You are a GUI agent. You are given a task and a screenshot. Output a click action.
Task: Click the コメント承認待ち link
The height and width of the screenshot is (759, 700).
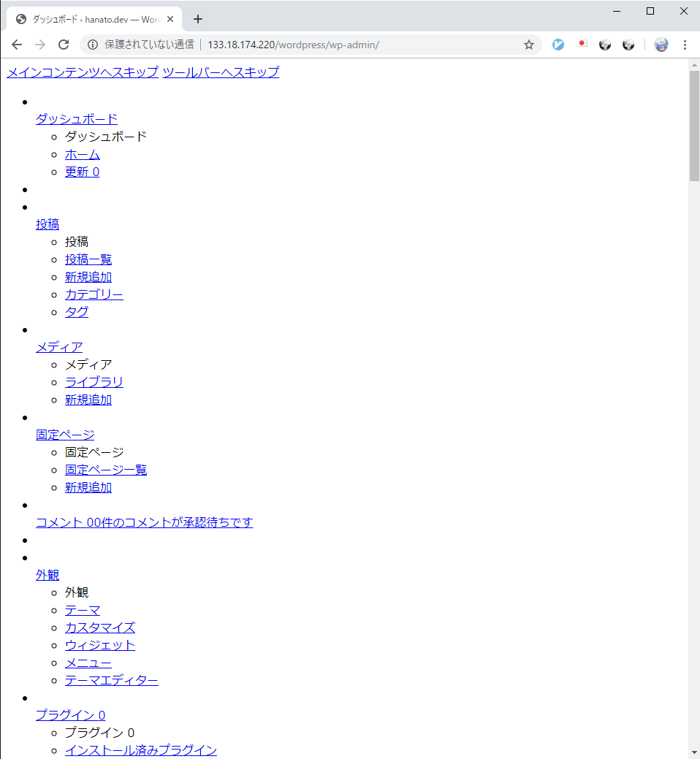tap(144, 522)
